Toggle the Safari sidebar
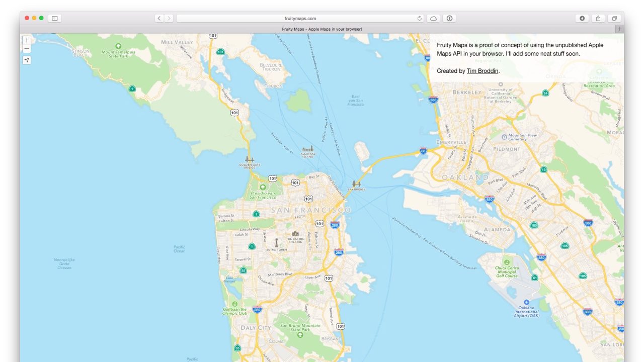This screenshot has width=644, height=362. pos(55,18)
